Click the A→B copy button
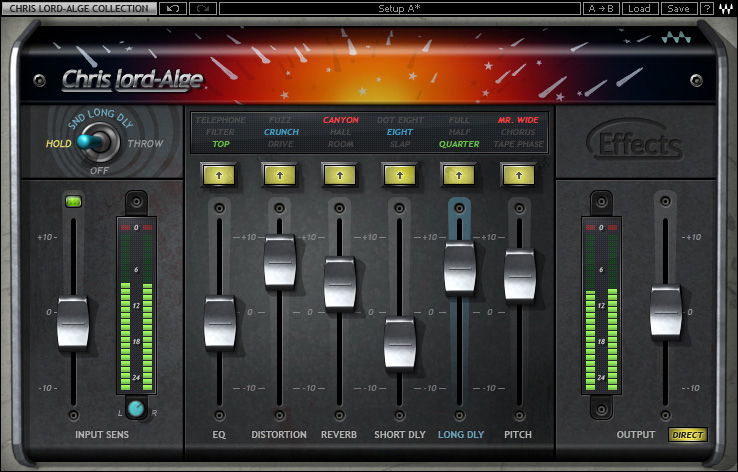 601,8
